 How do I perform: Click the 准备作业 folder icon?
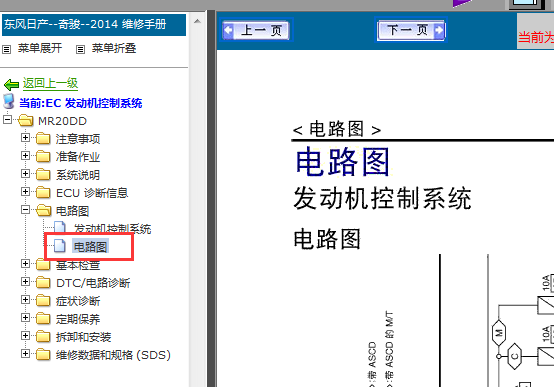[x=43, y=157]
